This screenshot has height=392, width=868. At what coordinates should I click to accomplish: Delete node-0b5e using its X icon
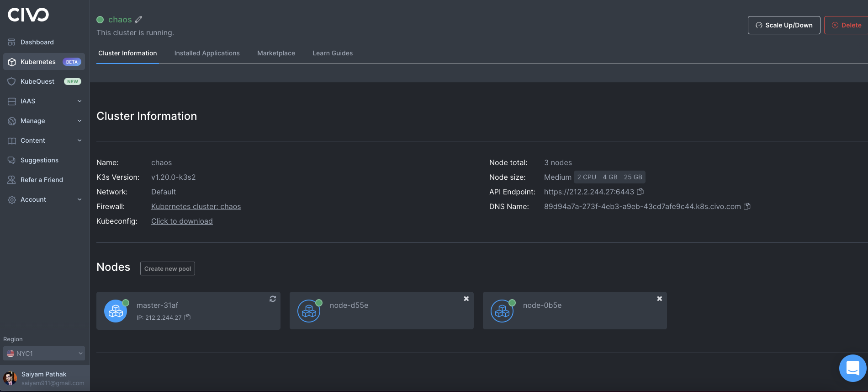pos(659,299)
